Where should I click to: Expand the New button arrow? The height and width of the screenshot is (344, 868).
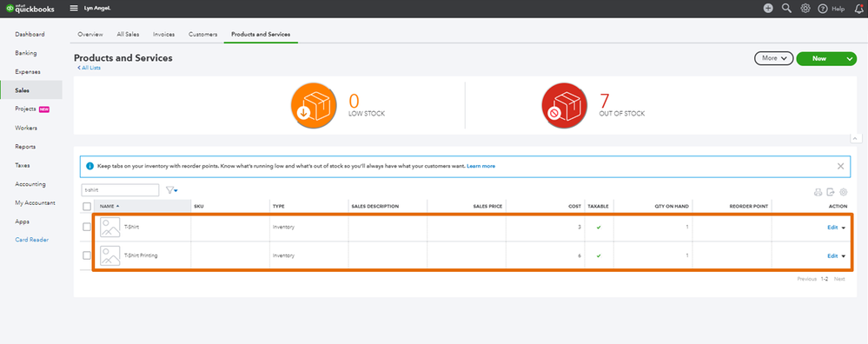click(x=850, y=58)
